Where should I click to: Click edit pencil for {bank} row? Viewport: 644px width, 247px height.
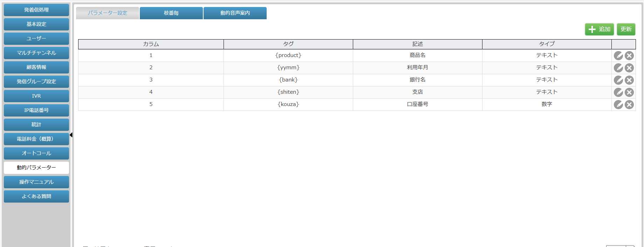[x=618, y=80]
